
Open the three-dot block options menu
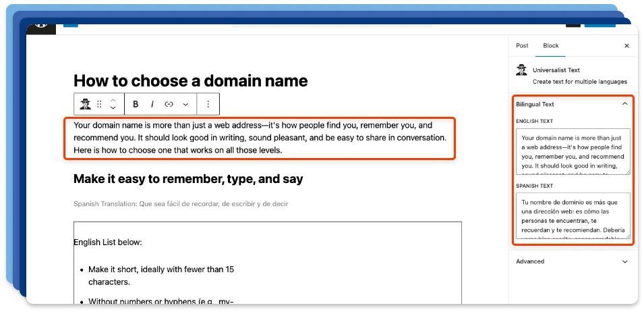[208, 104]
